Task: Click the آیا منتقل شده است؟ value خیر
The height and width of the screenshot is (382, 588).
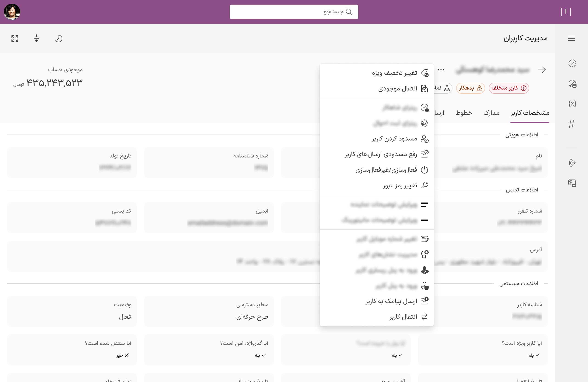Action: [x=123, y=355]
